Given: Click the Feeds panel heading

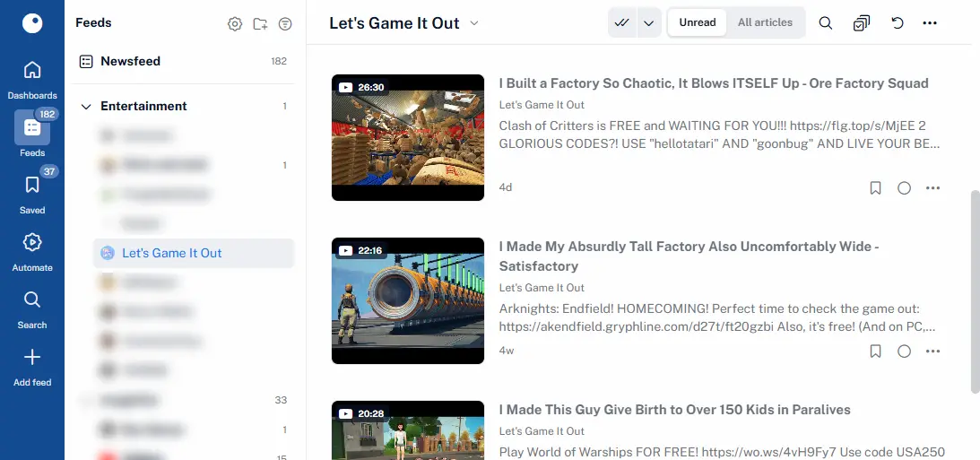Looking at the screenshot, I should (x=94, y=22).
